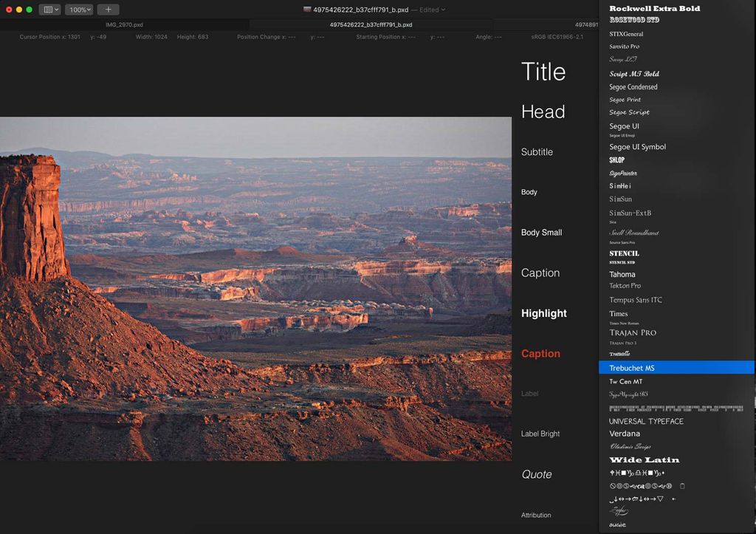Switch to the IMG_2970.pxd tab
Screen dimensions: 756x534
124,24
